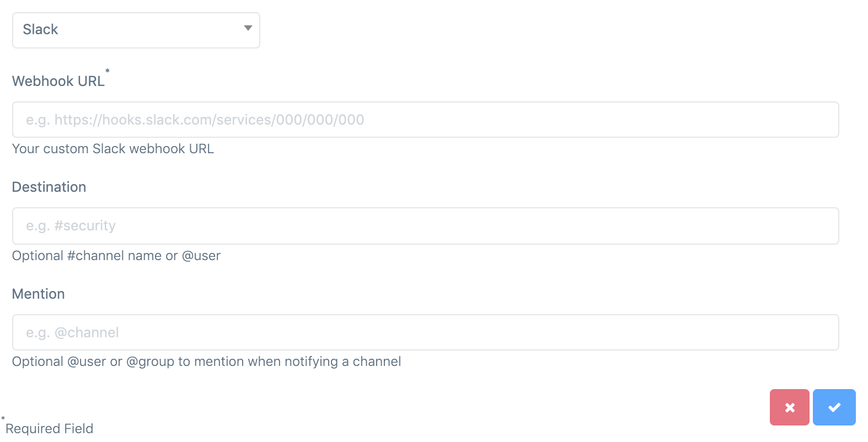Screen dimensions: 868x442
Task: Click 'Your custom Slack webhook URL' hint
Action: pos(113,149)
